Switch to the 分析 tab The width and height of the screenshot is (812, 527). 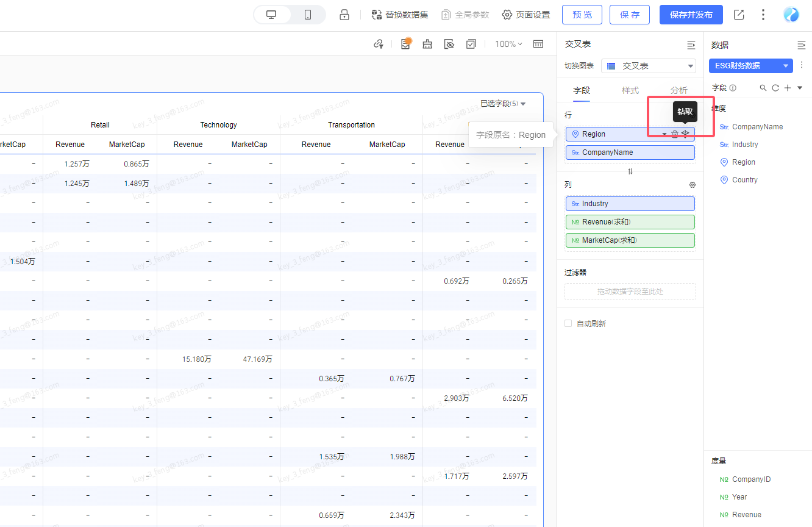coord(679,90)
